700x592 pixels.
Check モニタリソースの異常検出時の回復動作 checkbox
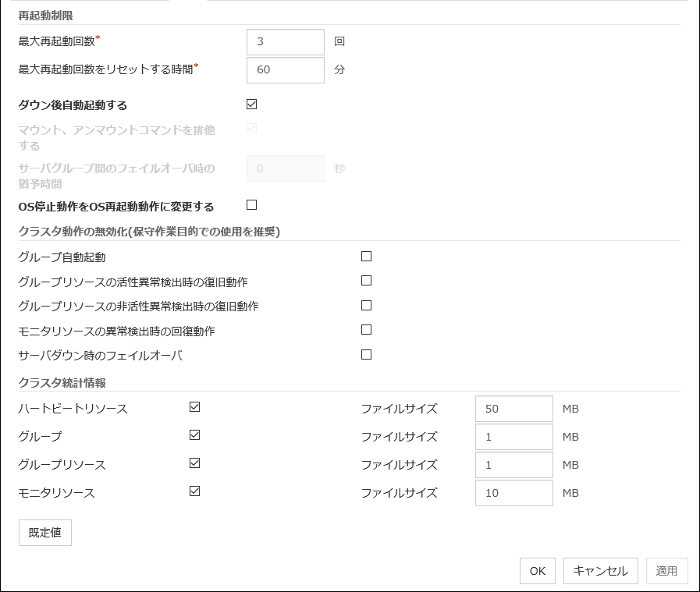[366, 330]
